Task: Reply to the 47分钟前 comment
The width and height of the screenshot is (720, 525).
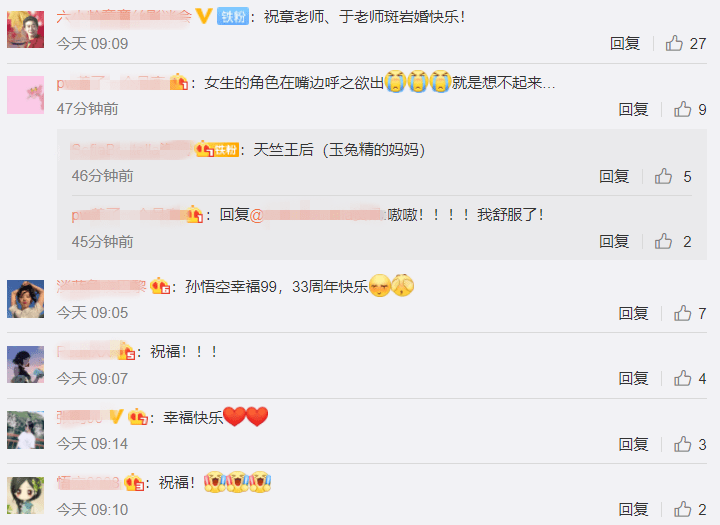Action: (x=633, y=109)
